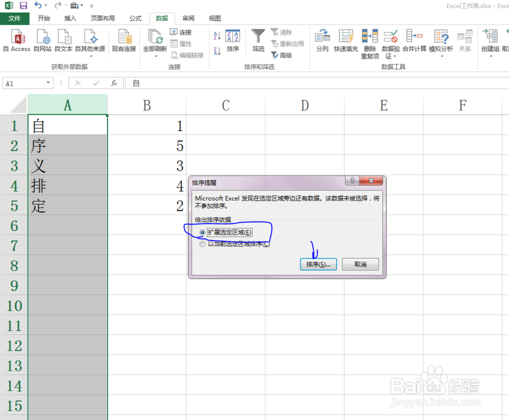The height and width of the screenshot is (420, 509).
Task: Select 扩展选定区域 radio option
Action: point(203,232)
